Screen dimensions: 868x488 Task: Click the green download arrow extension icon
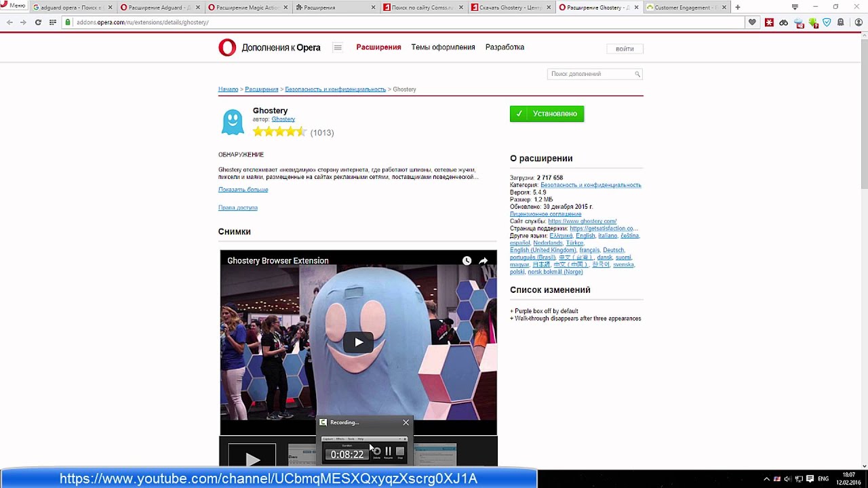click(x=813, y=23)
